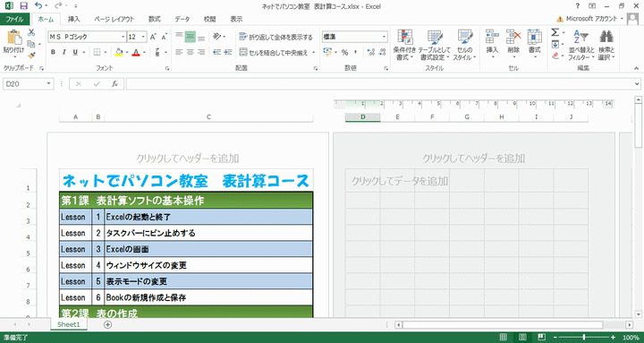Click クリックしてヘッダーを追加 above course title
The width and height of the screenshot is (644, 343).
click(188, 159)
